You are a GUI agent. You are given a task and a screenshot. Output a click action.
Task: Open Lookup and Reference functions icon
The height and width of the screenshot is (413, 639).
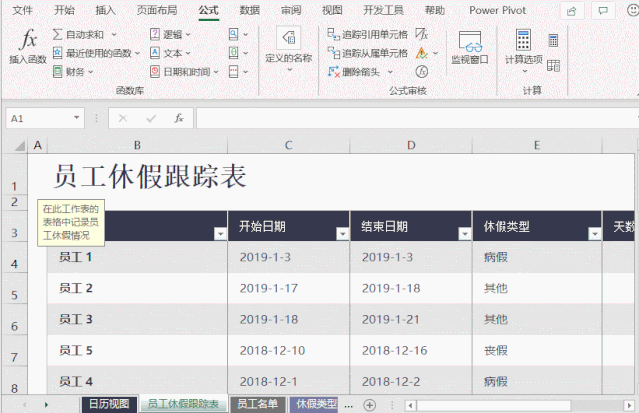coord(233,34)
